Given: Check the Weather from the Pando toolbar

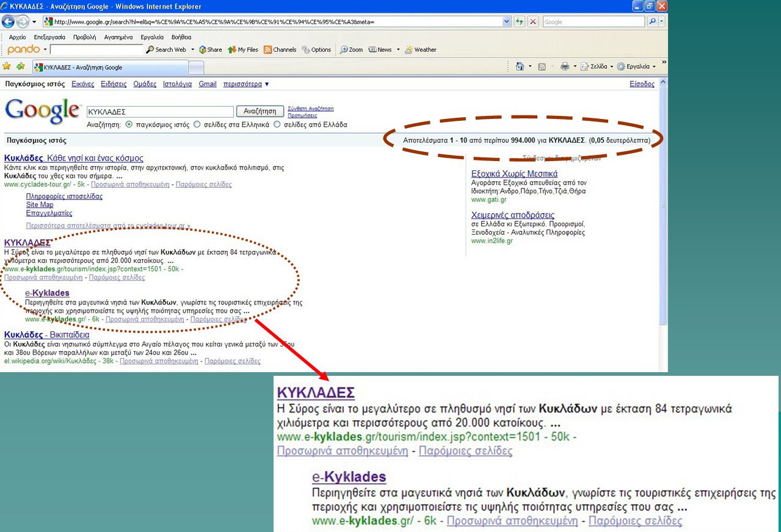Looking at the screenshot, I should [421, 49].
